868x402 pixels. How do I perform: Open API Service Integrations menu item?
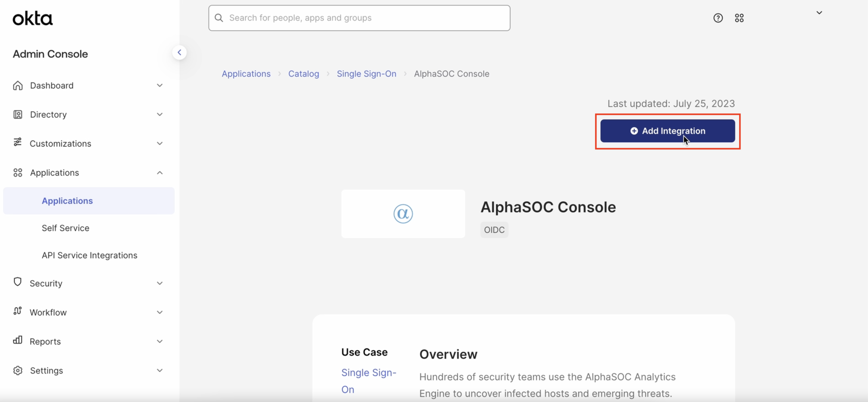[89, 255]
